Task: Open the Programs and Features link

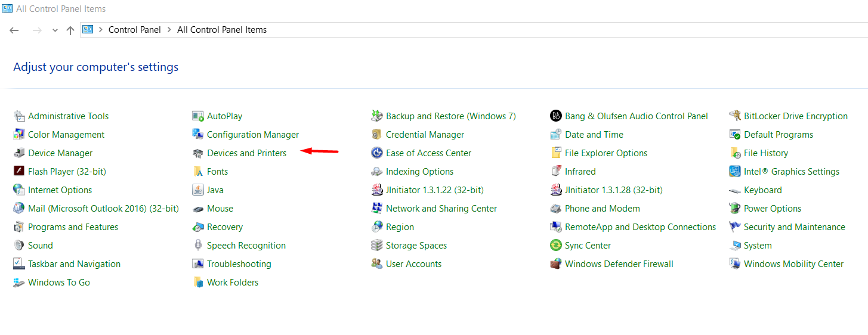Action: point(73,227)
